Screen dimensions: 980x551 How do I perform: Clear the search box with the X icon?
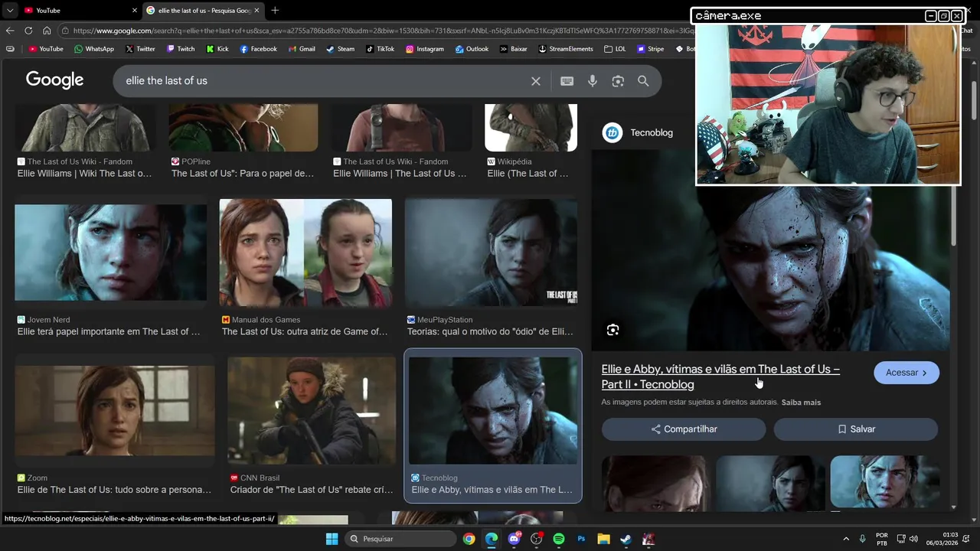tap(536, 81)
